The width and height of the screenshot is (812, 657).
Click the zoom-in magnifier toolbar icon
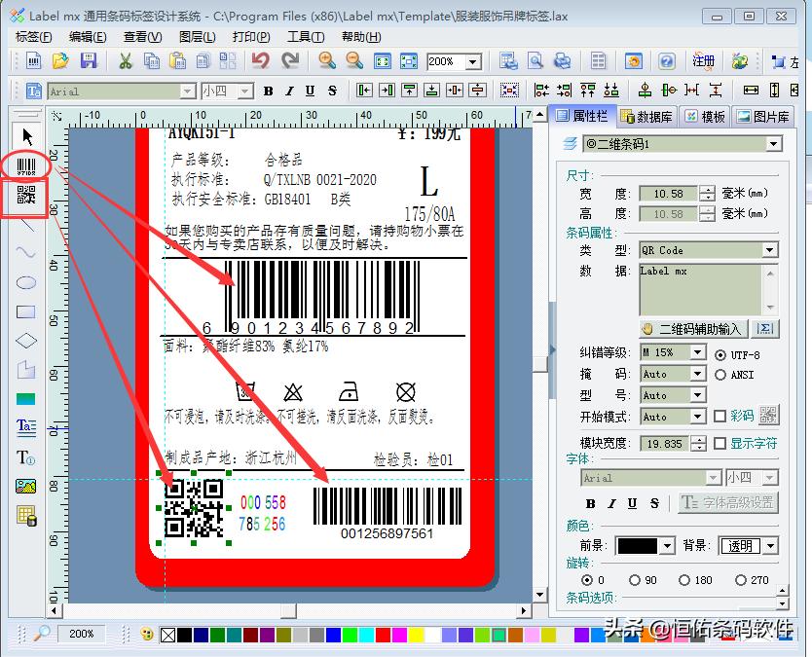tap(325, 61)
